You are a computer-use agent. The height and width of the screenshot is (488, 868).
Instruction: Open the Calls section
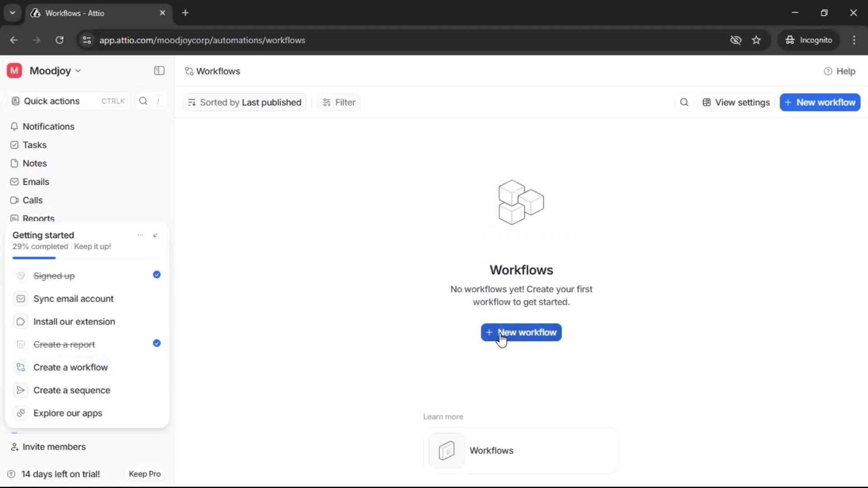[x=33, y=200]
